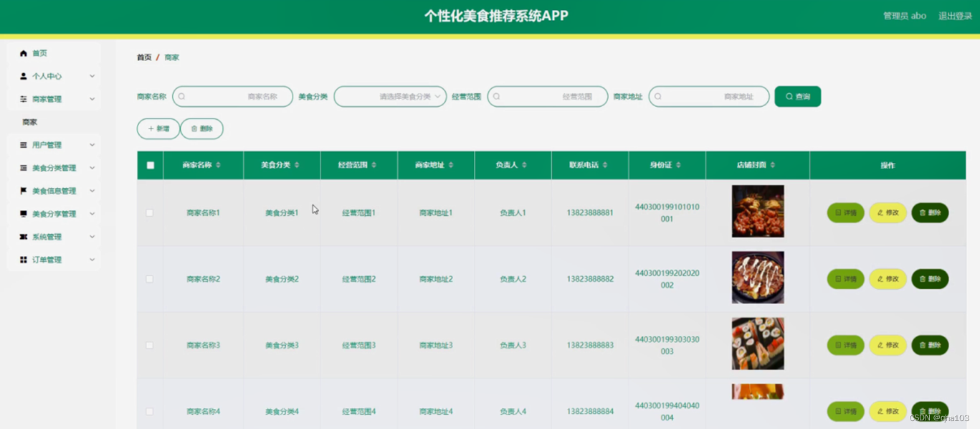The image size is (980, 429).
Task: Collapse the 商家管理 sidebar menu
Action: coord(91,98)
